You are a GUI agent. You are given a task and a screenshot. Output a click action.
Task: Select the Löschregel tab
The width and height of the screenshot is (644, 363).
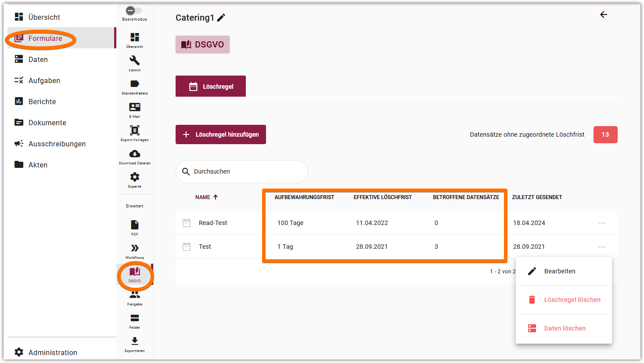click(211, 87)
